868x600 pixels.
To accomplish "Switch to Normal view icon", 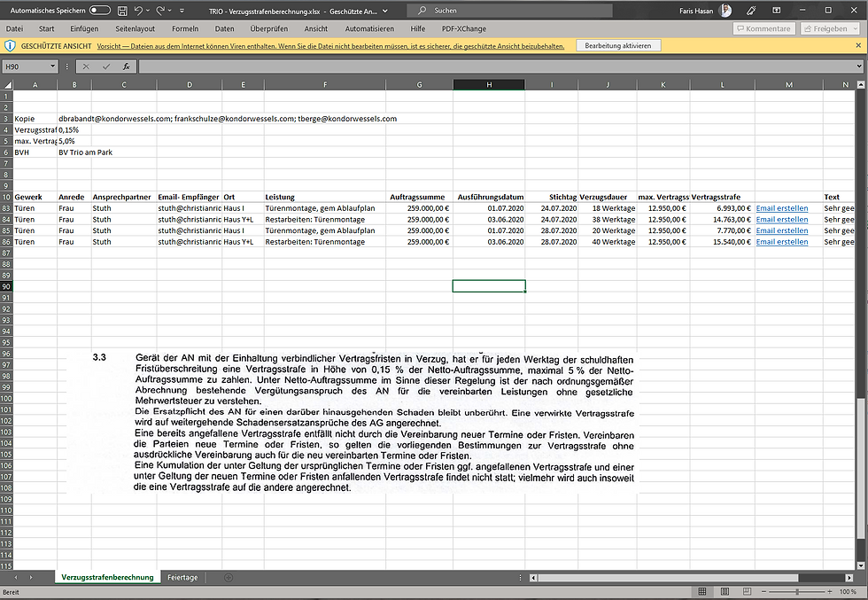I will [x=701, y=592].
